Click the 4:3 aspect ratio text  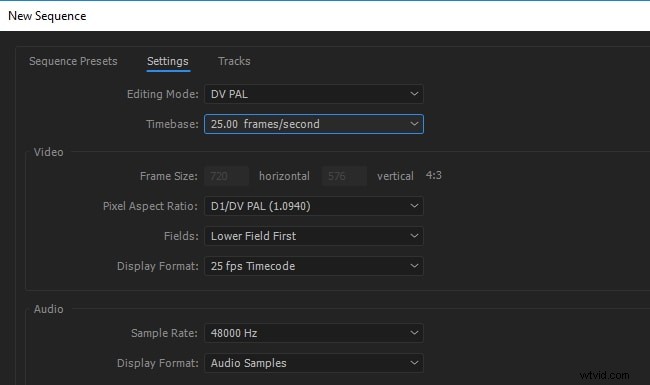(434, 175)
